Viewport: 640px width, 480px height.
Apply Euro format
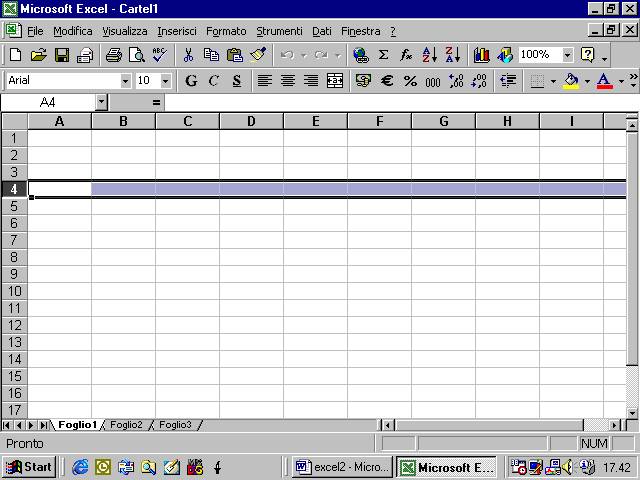pyautogui.click(x=387, y=80)
